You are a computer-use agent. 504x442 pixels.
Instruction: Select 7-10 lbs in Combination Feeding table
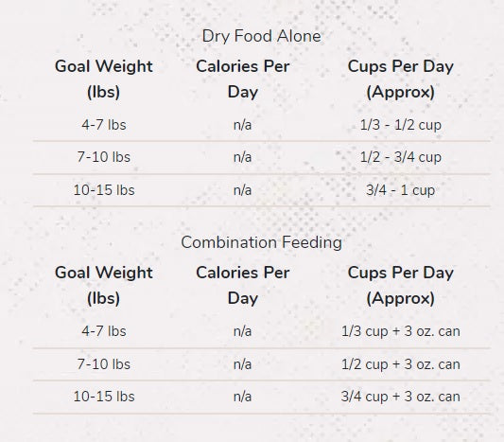[x=103, y=364]
